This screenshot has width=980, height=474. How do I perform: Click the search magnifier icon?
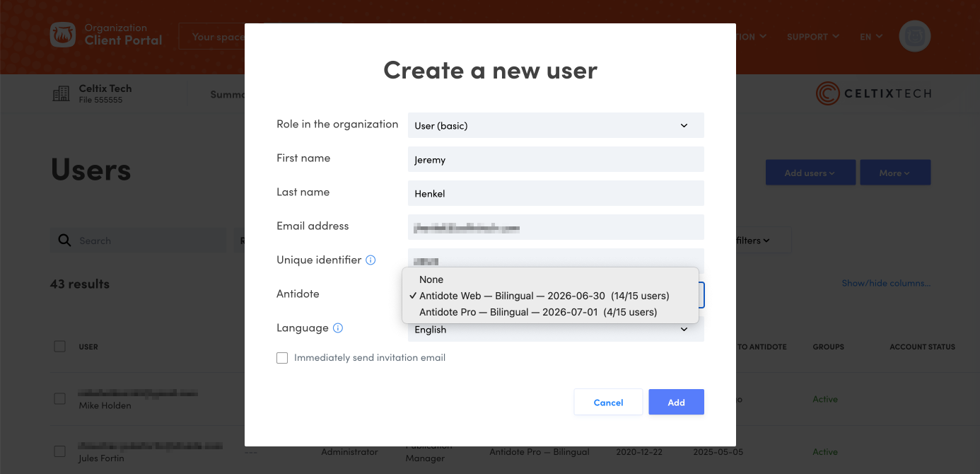(64, 241)
